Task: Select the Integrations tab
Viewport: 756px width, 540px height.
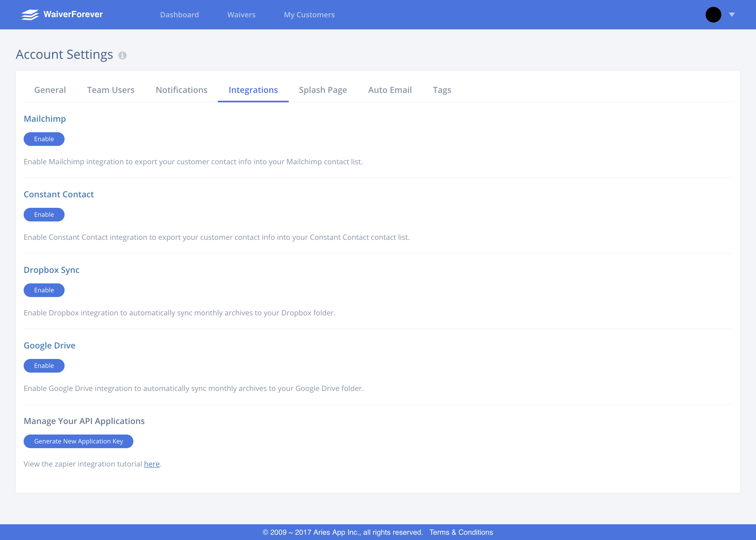Action: tap(253, 90)
